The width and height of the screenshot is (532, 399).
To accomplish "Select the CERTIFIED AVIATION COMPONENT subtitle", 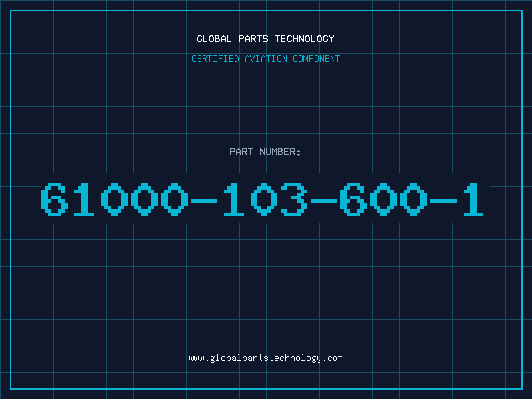I will click(265, 59).
